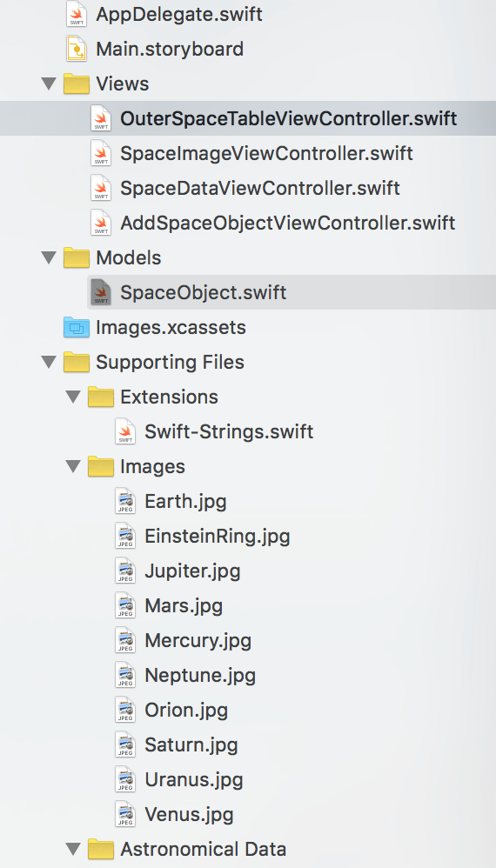Select the Mars.jpg file name
The height and width of the screenshot is (868, 496).
click(184, 606)
